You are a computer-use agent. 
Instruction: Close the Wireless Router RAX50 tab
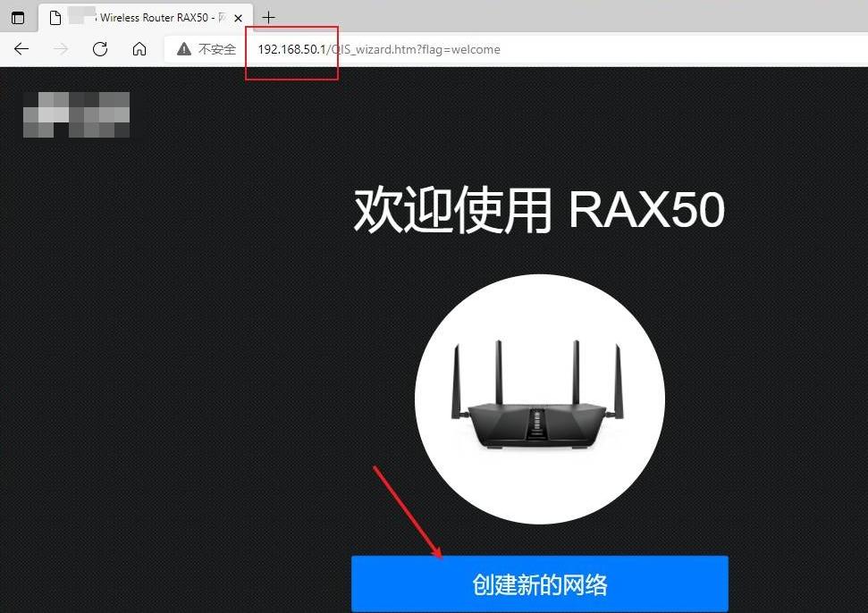point(237,16)
